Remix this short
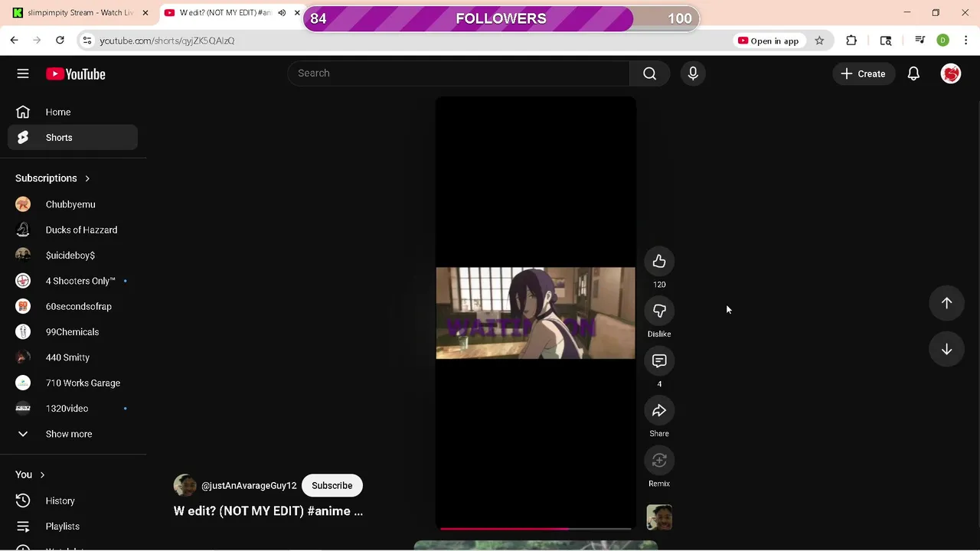 point(659,461)
